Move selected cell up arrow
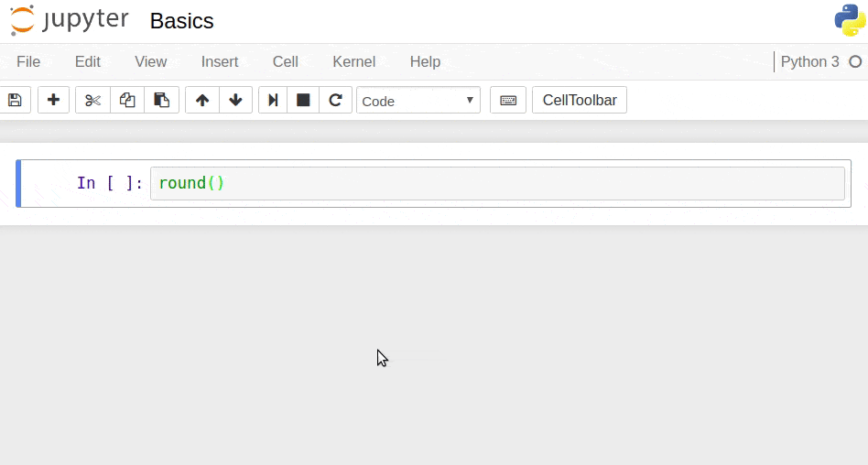 pyautogui.click(x=202, y=100)
